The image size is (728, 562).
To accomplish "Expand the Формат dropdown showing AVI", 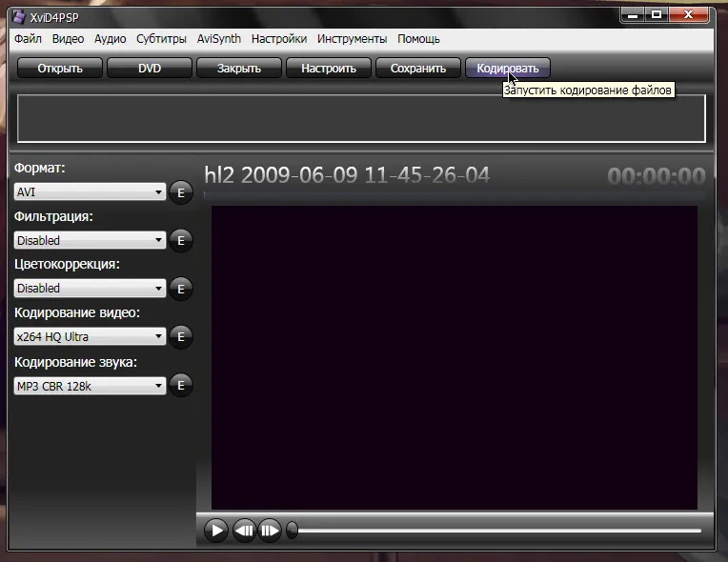I will 90,192.
